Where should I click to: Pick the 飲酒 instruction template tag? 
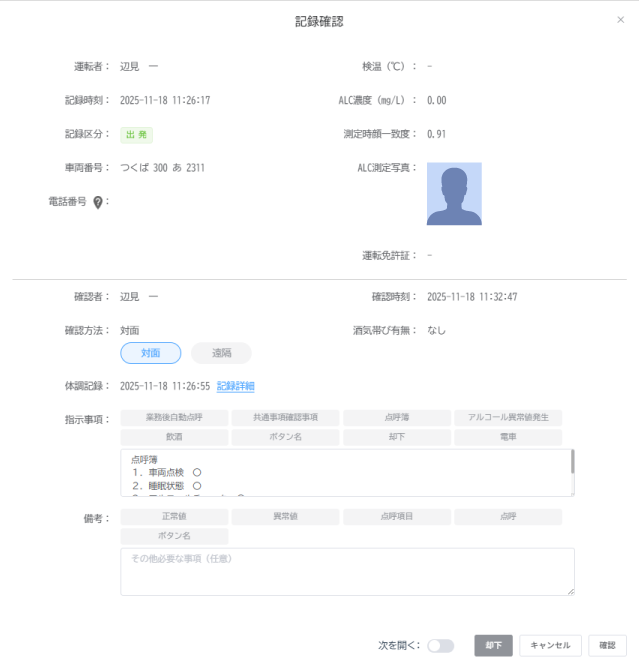coord(174,437)
